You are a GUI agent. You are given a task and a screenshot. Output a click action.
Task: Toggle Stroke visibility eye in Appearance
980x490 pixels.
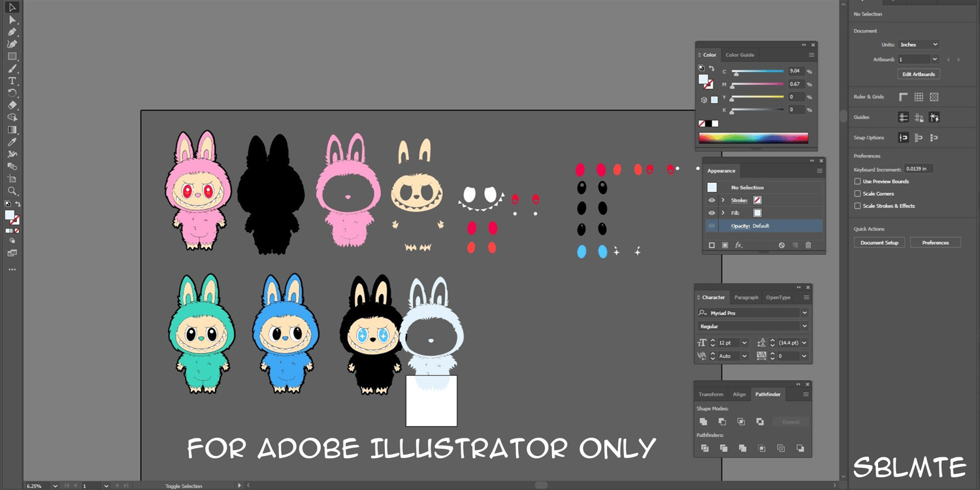pos(712,201)
